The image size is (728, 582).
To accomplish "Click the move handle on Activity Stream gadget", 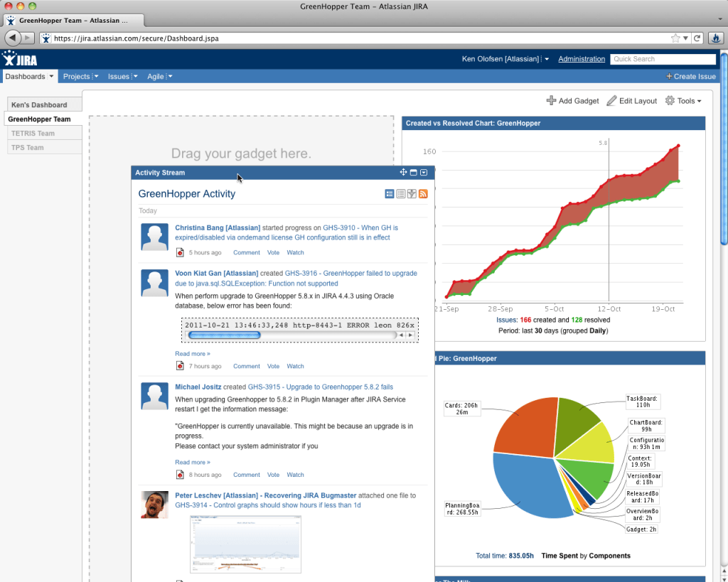I will 403,172.
